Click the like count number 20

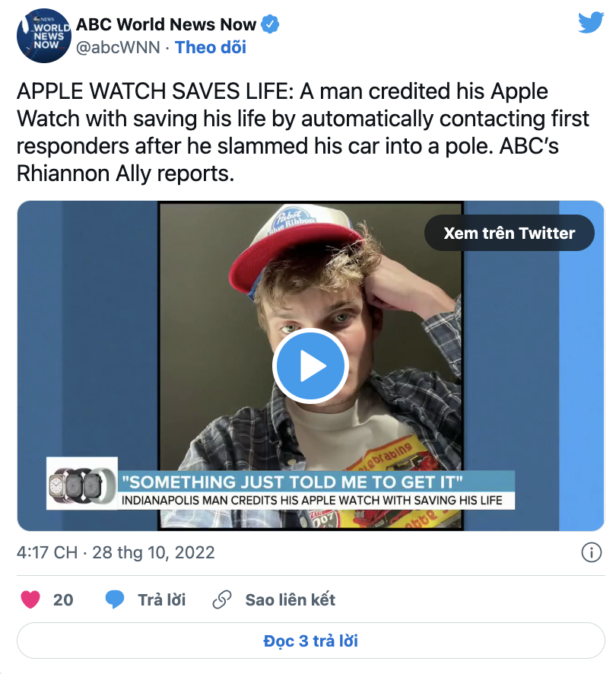[63, 599]
